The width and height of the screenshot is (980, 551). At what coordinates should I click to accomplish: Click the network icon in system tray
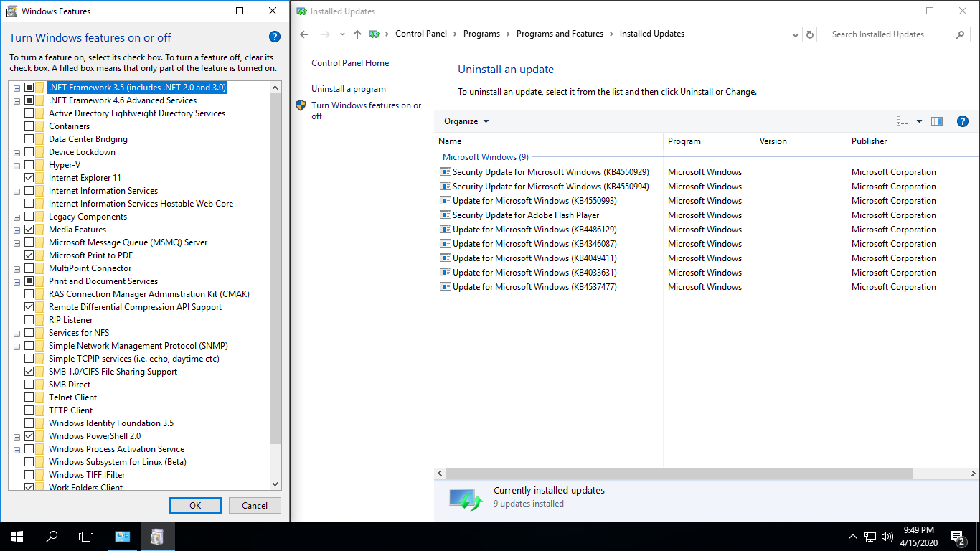coord(870,536)
